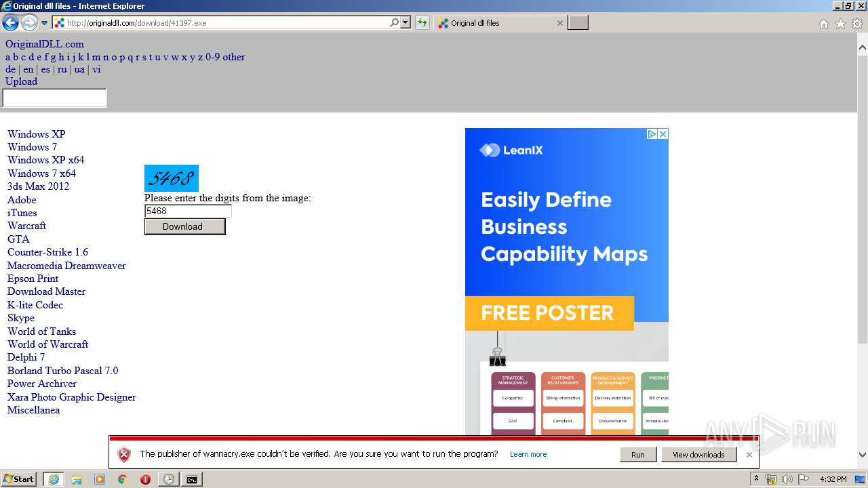
Task: Switch language to 'vi'
Action: (96, 69)
